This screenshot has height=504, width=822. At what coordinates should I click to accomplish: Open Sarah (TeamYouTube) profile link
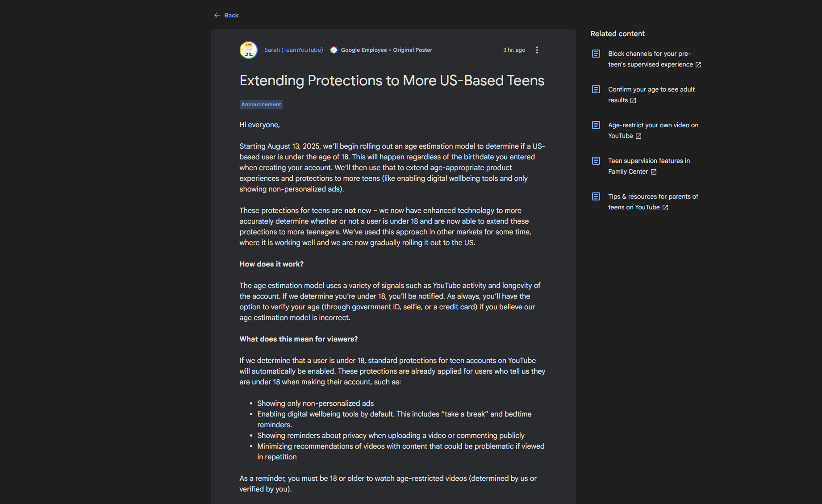(x=293, y=50)
